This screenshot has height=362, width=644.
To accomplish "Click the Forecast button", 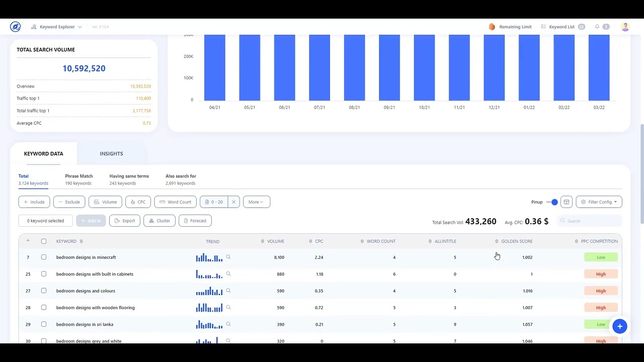I will pyautogui.click(x=195, y=221).
